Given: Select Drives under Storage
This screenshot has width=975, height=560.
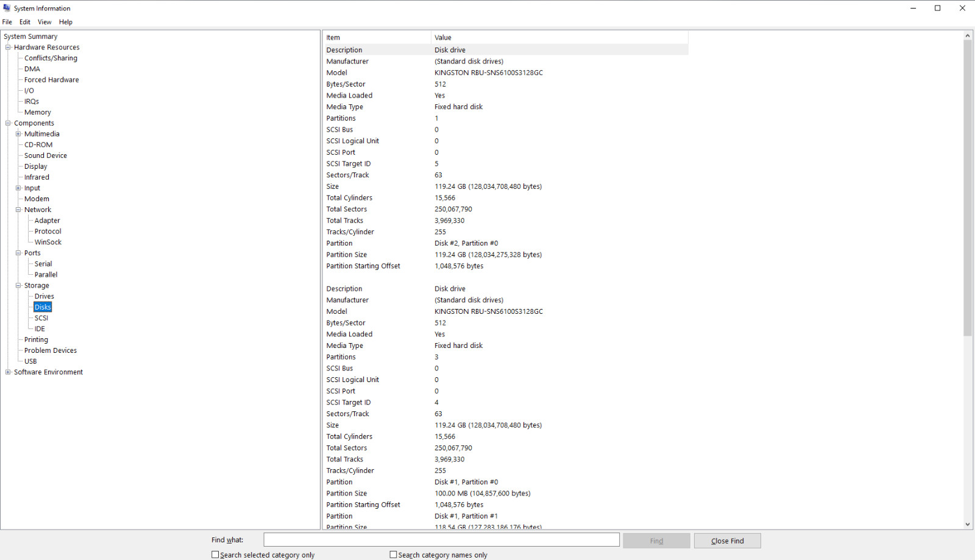Looking at the screenshot, I should pos(44,296).
